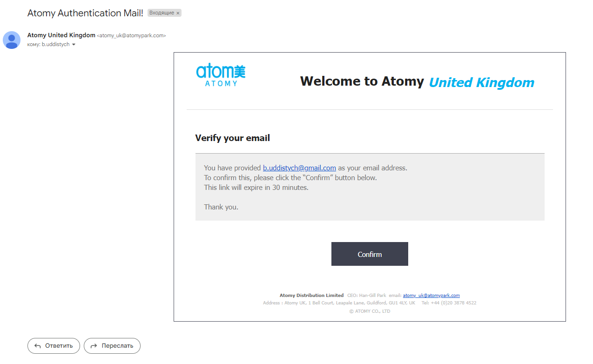Click the Входящие label chip
The image size is (593, 364).
tap(162, 13)
